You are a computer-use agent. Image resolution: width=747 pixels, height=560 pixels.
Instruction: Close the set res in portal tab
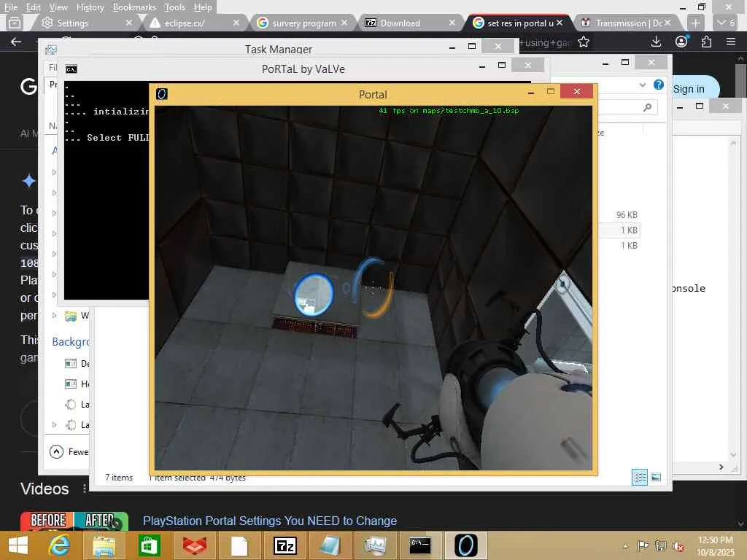click(560, 23)
